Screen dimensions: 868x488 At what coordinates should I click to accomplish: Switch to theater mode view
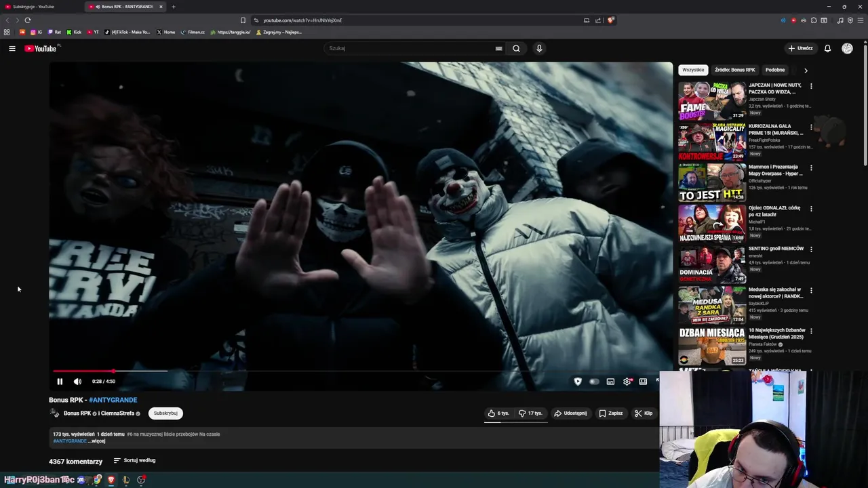pos(643,382)
